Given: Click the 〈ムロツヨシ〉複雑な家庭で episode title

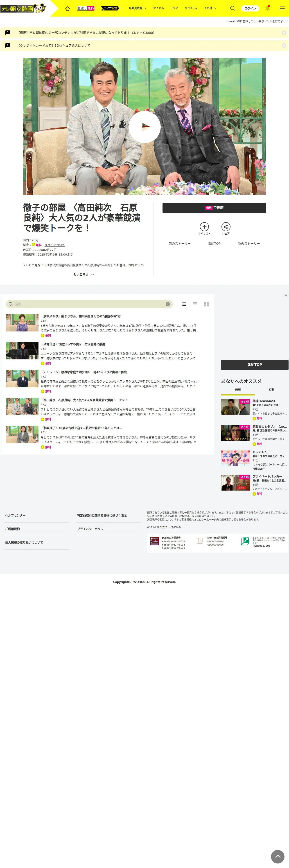Looking at the screenshot, I should tap(84, 372).
